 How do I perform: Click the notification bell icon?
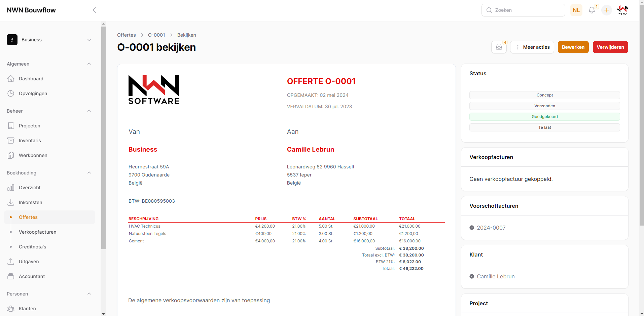[x=592, y=10]
